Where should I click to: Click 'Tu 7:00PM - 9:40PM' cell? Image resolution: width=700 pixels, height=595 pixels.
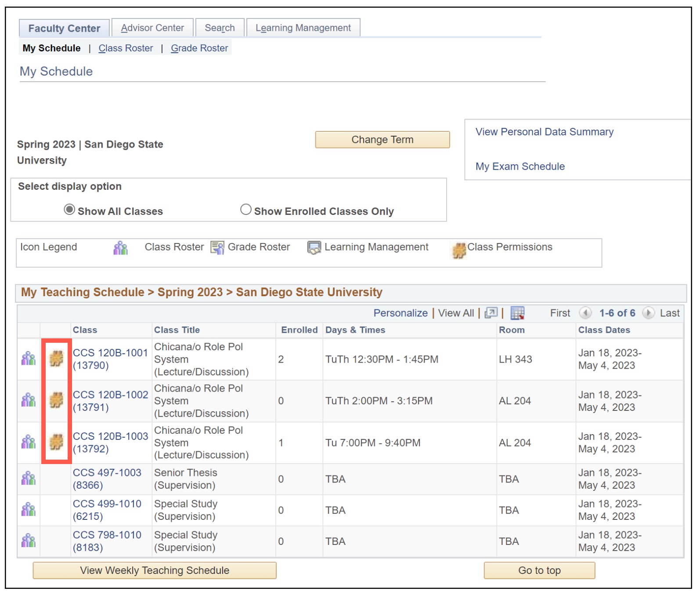coord(409,443)
